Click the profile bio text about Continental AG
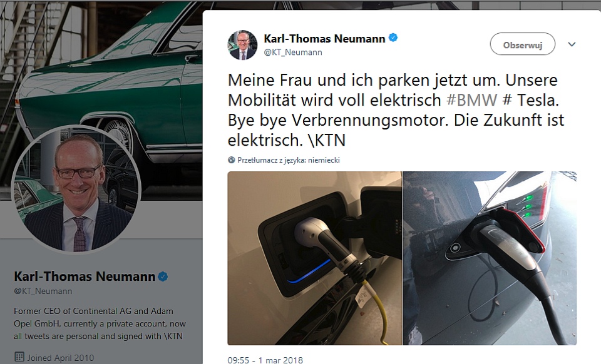This screenshot has height=364, width=601. [100, 323]
